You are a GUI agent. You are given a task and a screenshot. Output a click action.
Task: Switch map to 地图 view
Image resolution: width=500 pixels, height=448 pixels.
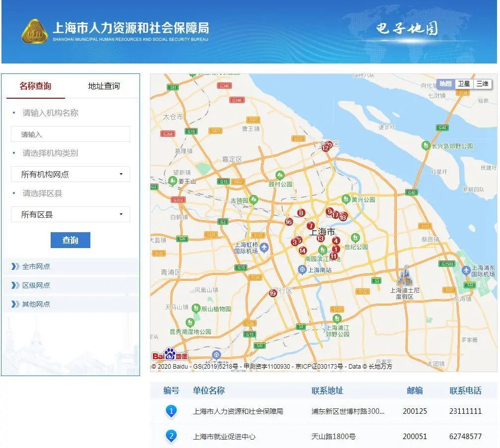pyautogui.click(x=445, y=84)
